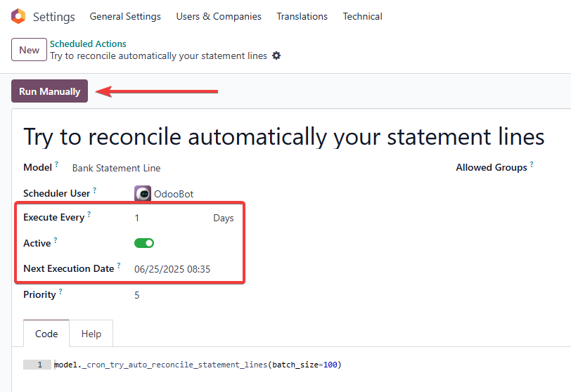
Task: Click the Allowed Groups help question mark
Action: click(x=532, y=164)
